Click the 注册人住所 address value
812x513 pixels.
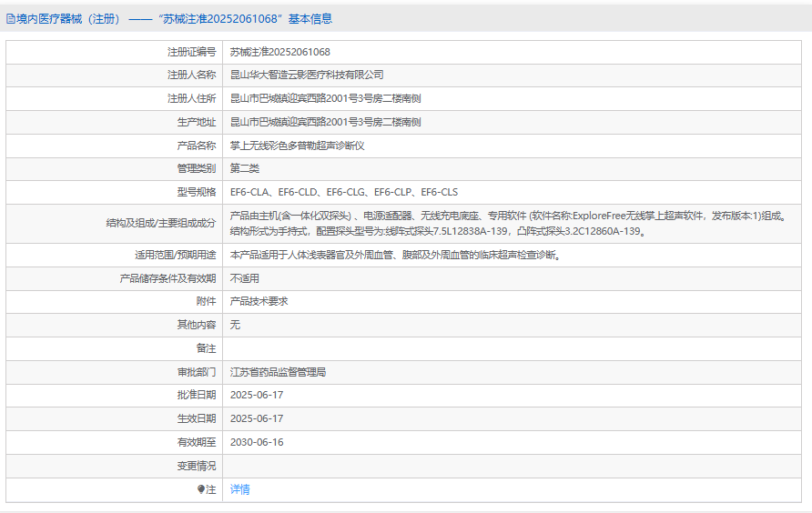[x=325, y=98]
